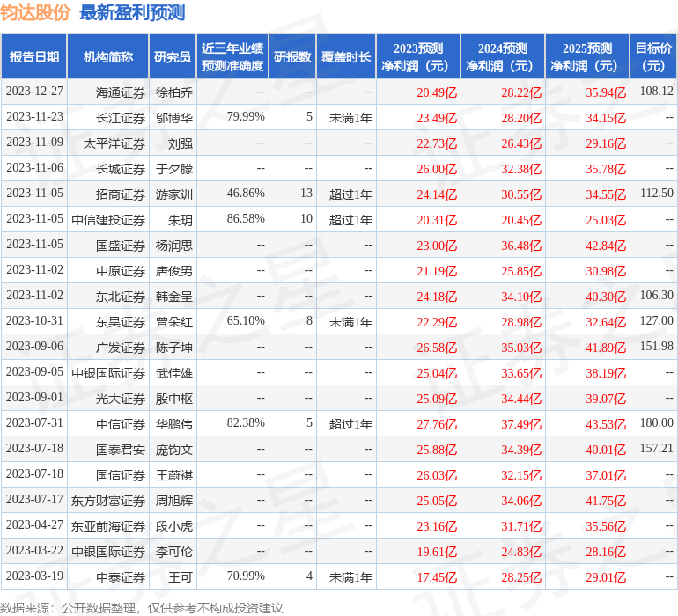Click analyst name 李可伦

[x=173, y=552]
